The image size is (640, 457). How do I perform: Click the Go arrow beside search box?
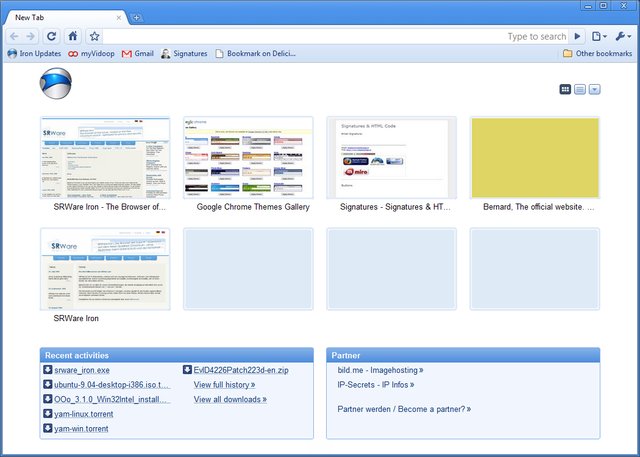(577, 37)
